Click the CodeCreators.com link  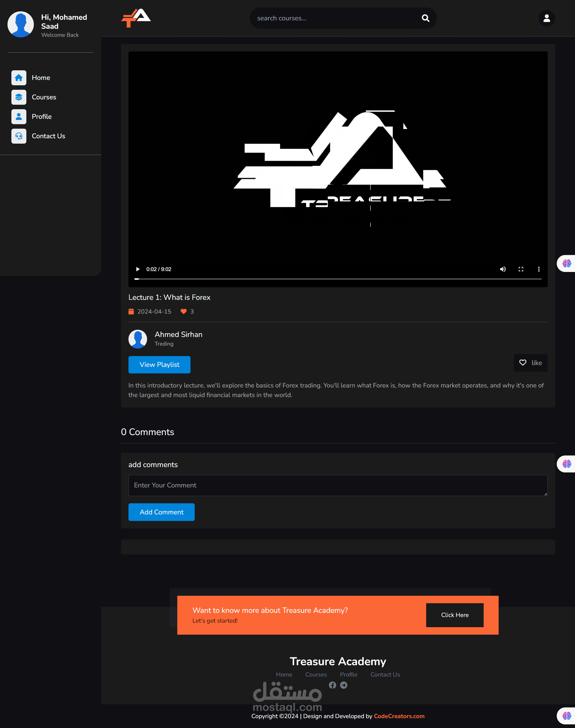point(399,716)
